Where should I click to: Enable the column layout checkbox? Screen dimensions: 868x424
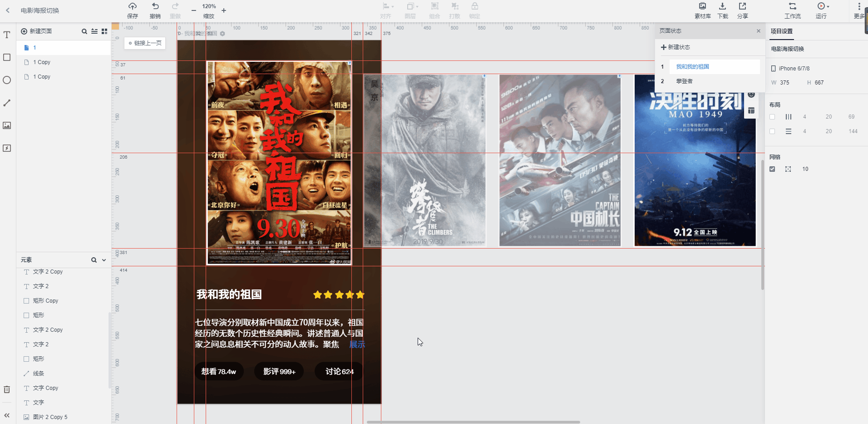coord(772,117)
